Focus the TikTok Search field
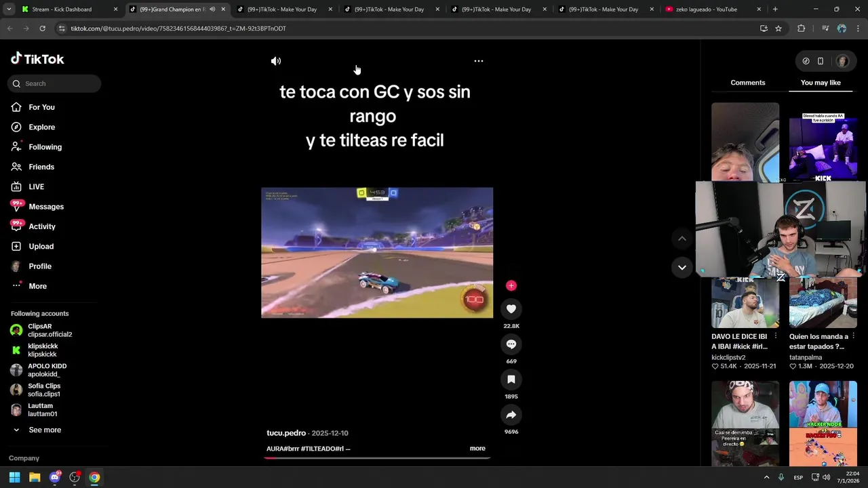The width and height of the screenshot is (868, 488). [x=56, y=83]
